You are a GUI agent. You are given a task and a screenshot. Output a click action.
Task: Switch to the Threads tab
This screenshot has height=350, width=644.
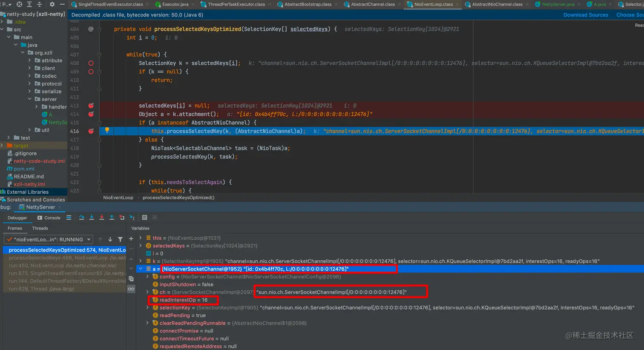[x=40, y=228]
